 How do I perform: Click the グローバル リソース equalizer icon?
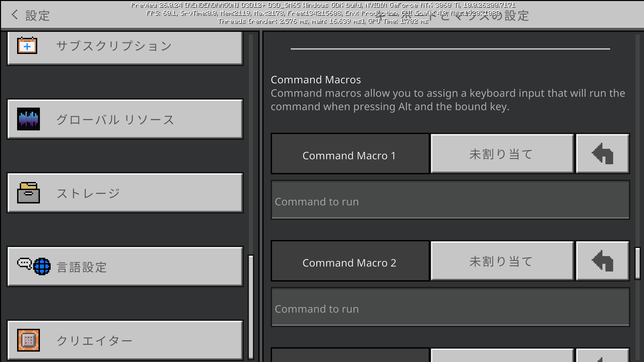(x=28, y=119)
